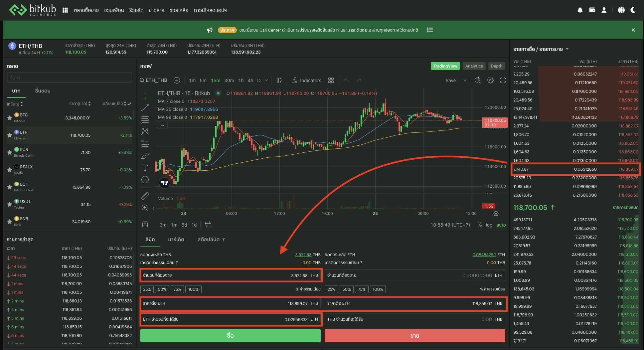
Task: Open the สต๊อปลิมิต order tab
Action: pos(209,240)
